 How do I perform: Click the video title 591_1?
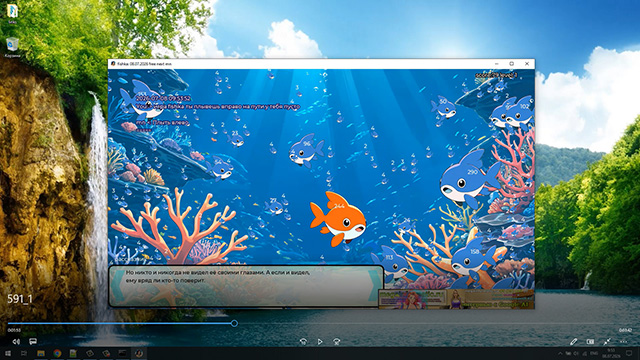20,299
